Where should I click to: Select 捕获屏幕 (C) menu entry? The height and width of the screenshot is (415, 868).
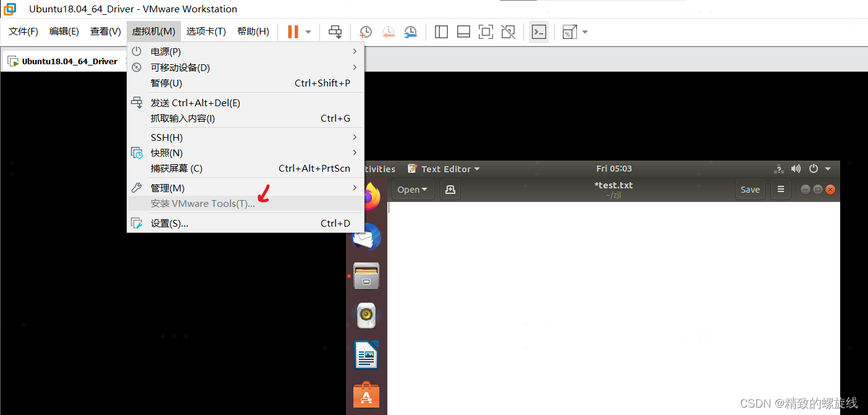tap(246, 168)
